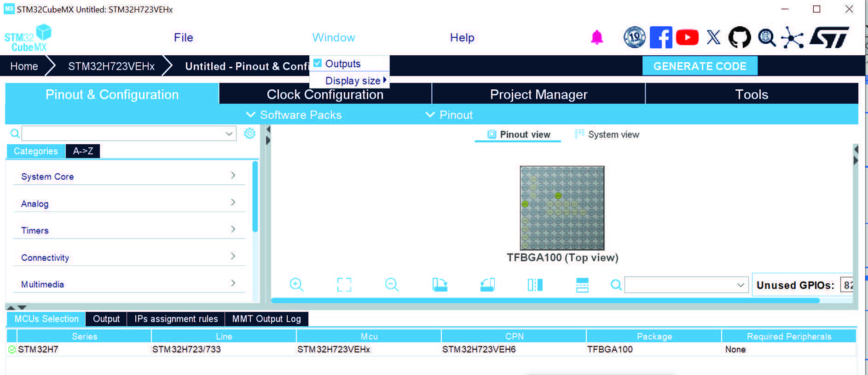
Task: Fit the chip to the view
Action: pos(344,285)
